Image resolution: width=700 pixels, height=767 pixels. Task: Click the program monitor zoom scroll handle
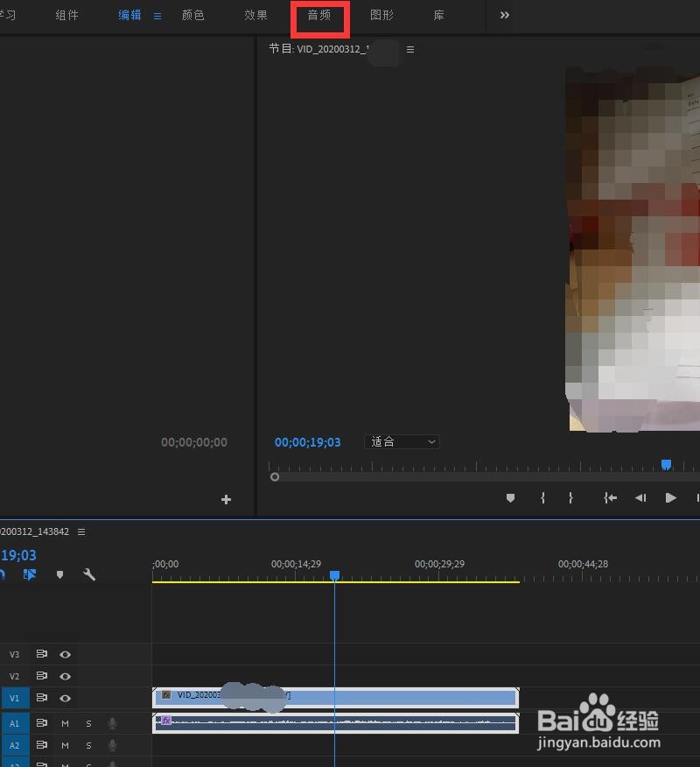(275, 477)
